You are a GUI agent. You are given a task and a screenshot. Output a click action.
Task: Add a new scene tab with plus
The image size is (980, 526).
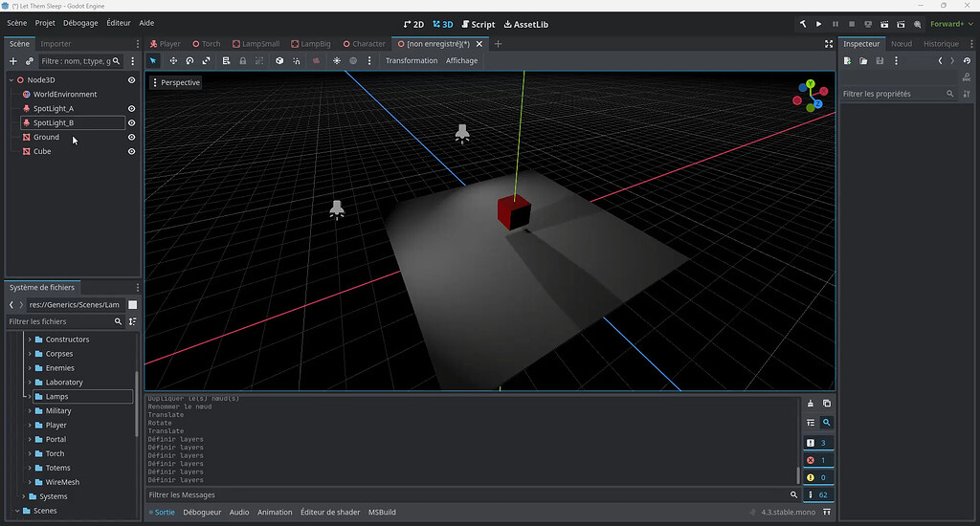point(498,44)
